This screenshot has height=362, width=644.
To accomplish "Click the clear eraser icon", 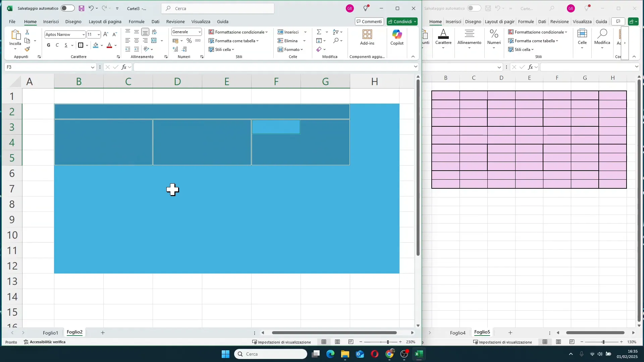I will pos(319,49).
